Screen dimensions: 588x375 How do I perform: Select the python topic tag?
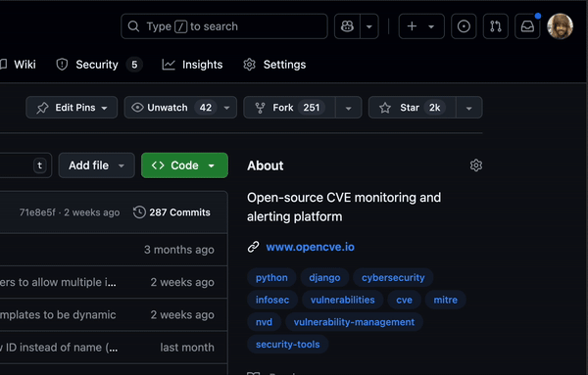[x=271, y=278]
